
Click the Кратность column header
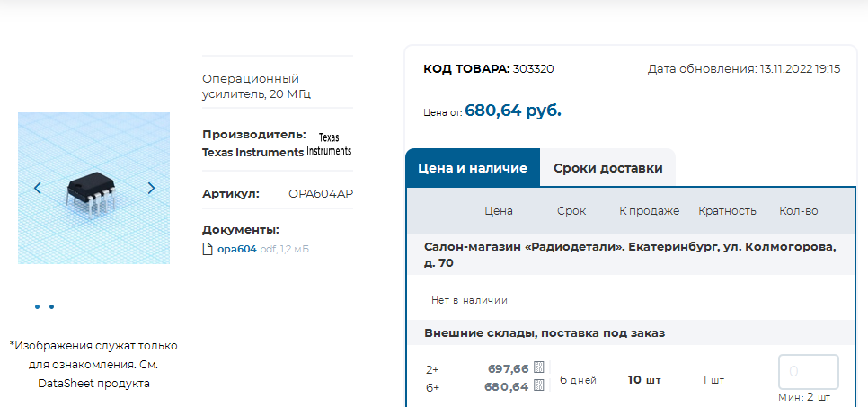pos(727,211)
